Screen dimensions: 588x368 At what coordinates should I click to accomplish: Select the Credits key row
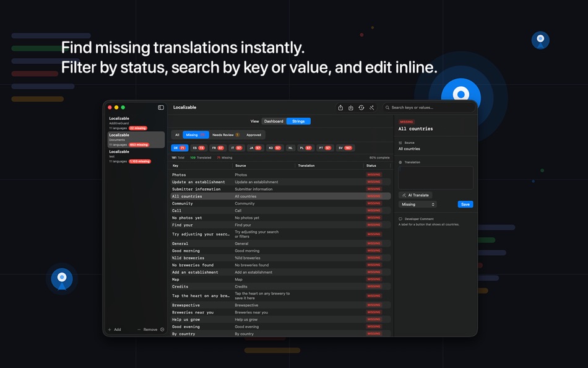280,286
